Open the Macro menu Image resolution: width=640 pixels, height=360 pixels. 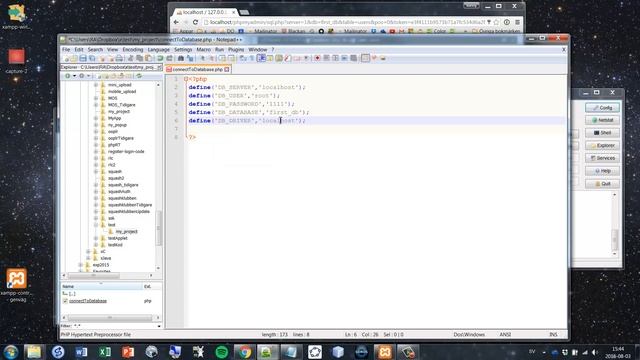coord(203,49)
